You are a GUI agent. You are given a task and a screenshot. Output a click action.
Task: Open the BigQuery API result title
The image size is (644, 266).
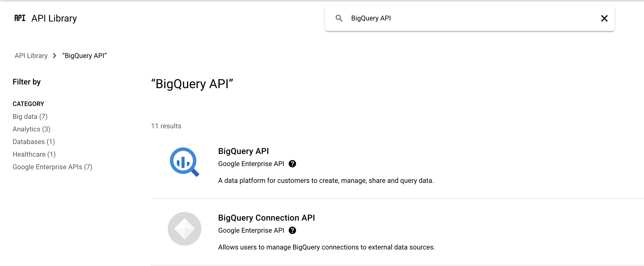click(243, 151)
